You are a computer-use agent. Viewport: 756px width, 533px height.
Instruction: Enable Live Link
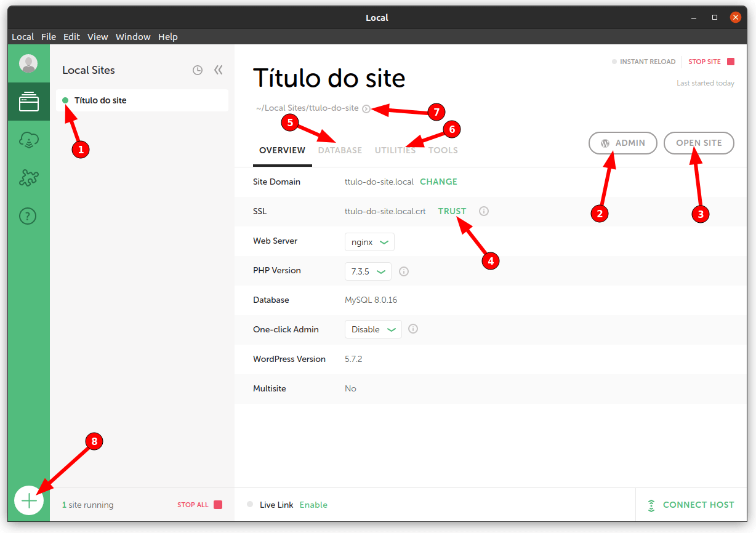[313, 505]
